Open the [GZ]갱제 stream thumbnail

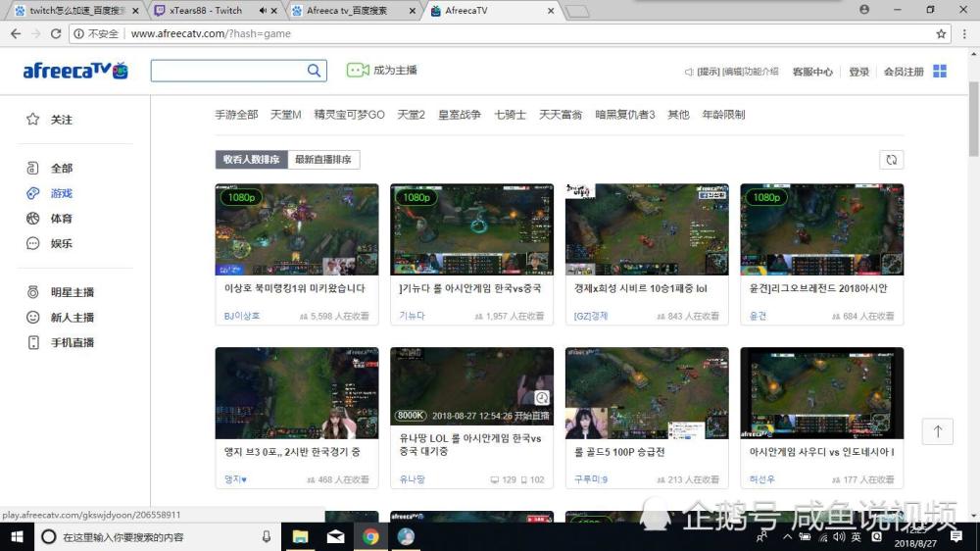point(647,229)
